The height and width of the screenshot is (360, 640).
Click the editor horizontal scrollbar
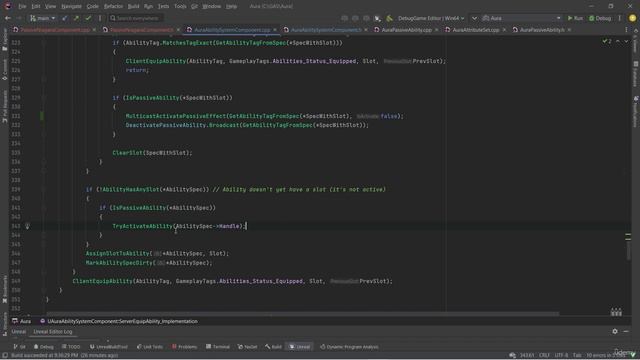click(x=302, y=314)
